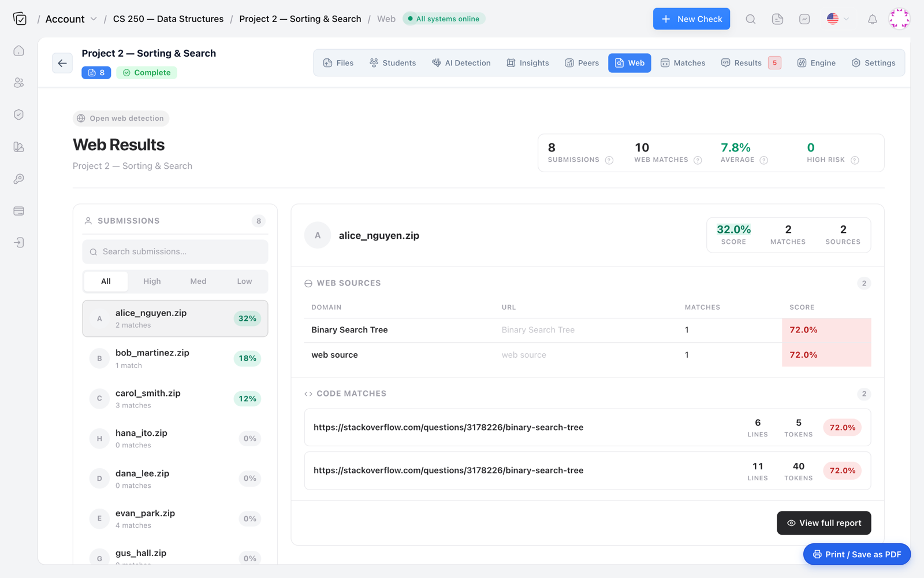Select dana_lee.zip submission
This screenshot has width=924, height=578.
tap(175, 479)
